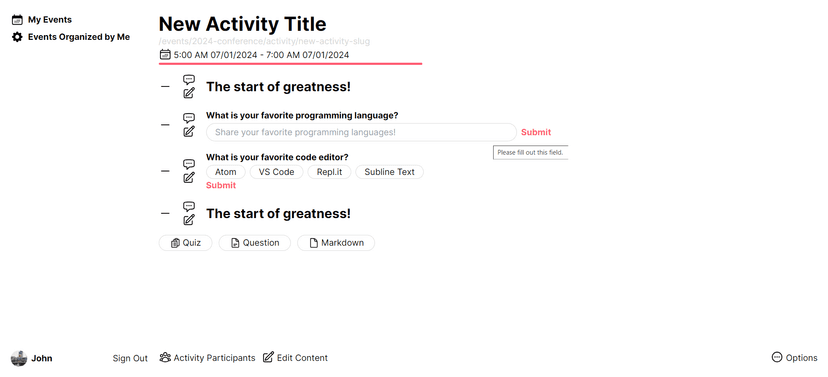Edit the last greatness heading block
This screenshot has width=828, height=377.
[x=189, y=220]
